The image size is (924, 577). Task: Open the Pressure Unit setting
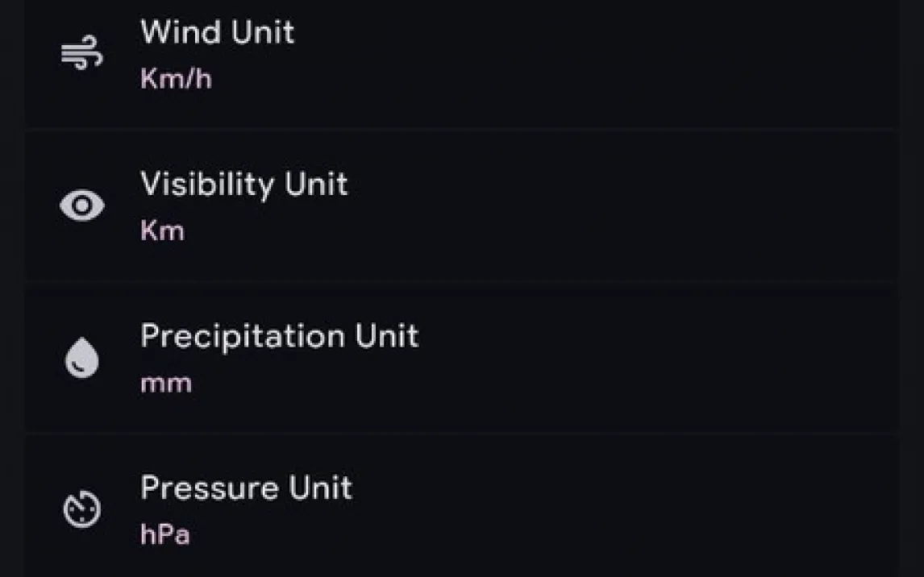pos(460,510)
